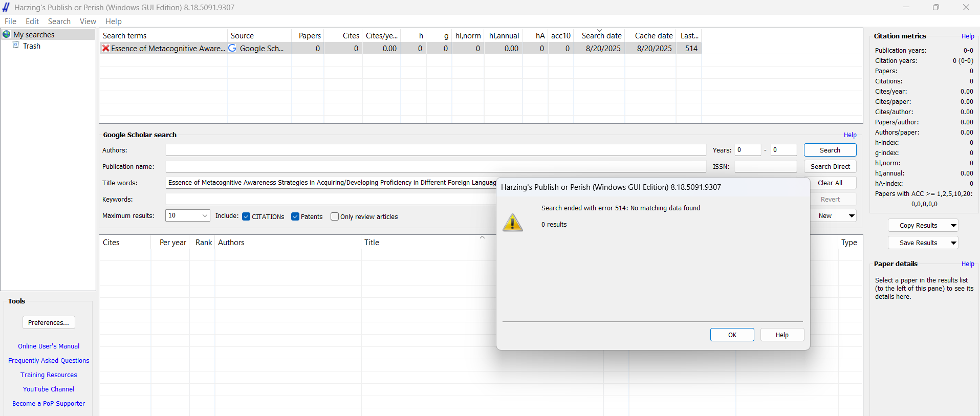Click the Google Scholar source icon
Screen dimensions: 980x416
coord(233,48)
